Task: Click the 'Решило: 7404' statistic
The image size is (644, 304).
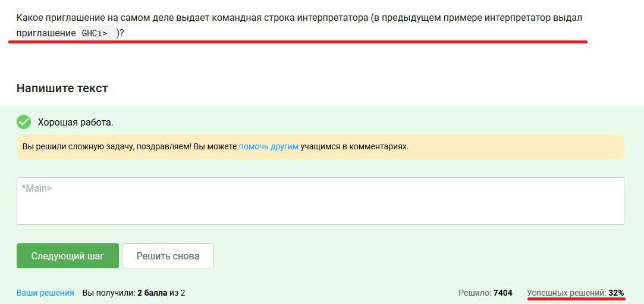Action: (x=485, y=293)
